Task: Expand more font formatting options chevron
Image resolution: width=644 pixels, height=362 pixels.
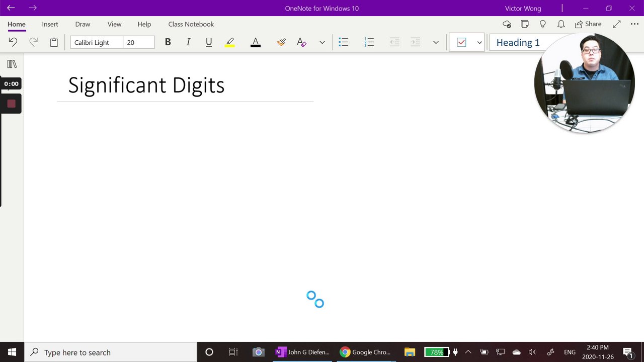Action: (x=322, y=43)
